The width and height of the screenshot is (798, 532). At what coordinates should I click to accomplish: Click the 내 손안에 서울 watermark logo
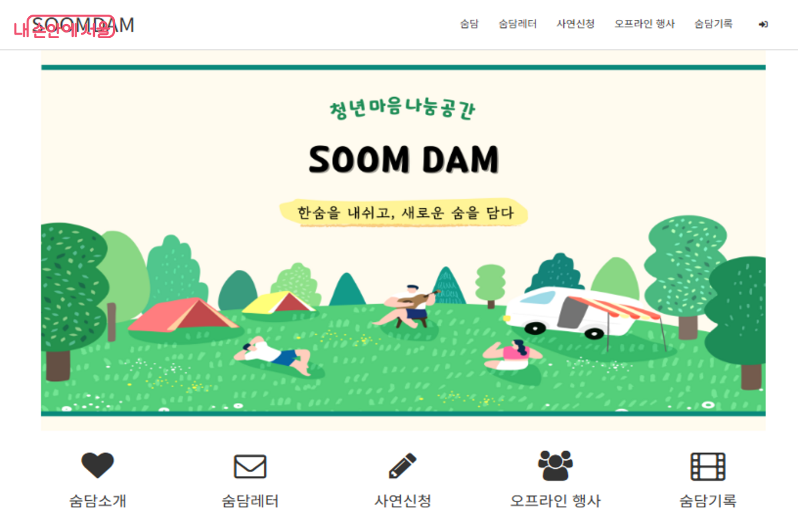[x=64, y=29]
